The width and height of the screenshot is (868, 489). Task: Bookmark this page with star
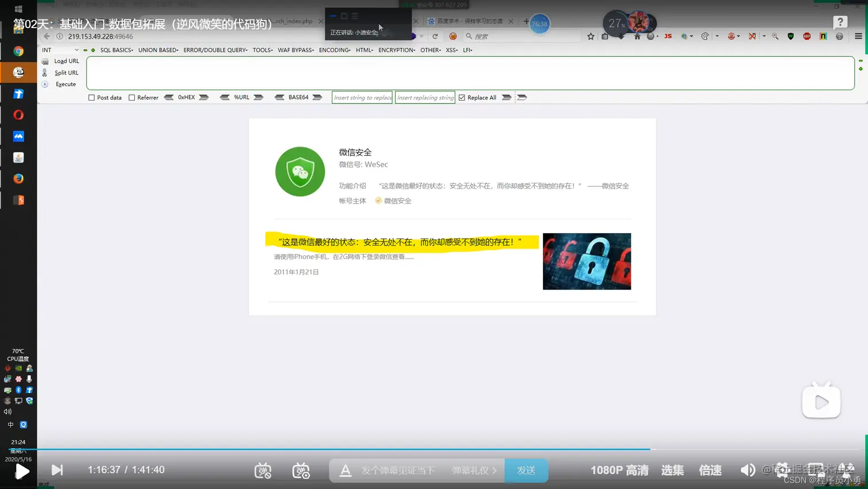click(x=591, y=36)
